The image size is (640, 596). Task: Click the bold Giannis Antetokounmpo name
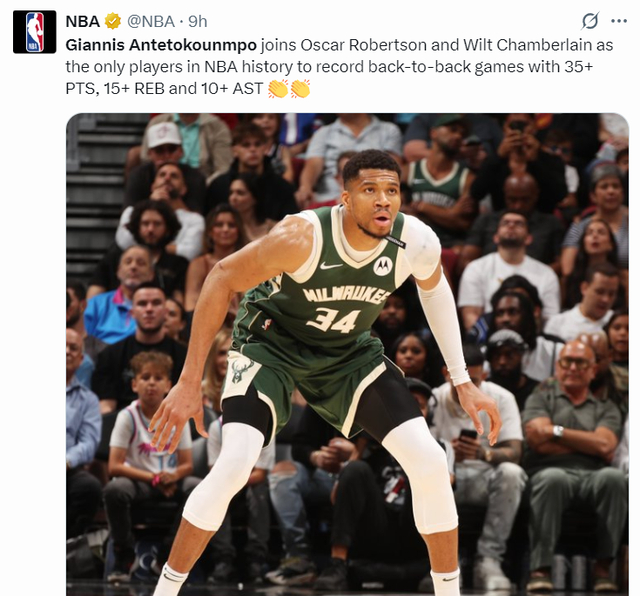pyautogui.click(x=161, y=45)
